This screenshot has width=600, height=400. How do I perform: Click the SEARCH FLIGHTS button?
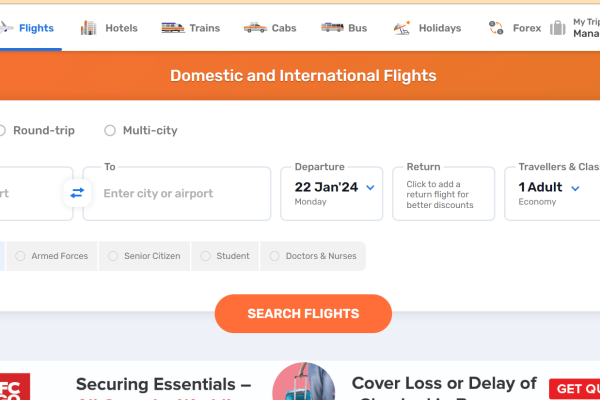point(303,313)
